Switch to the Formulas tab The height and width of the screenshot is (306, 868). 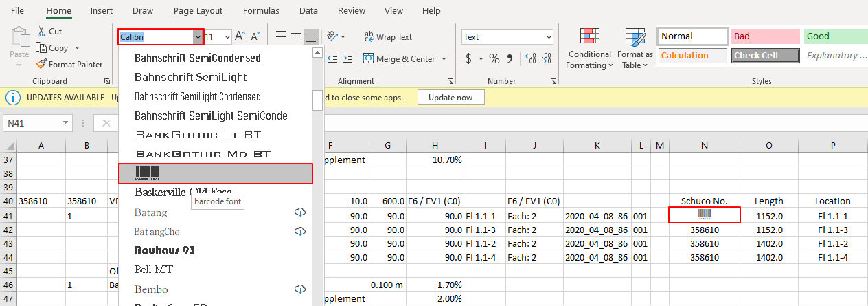tap(261, 11)
